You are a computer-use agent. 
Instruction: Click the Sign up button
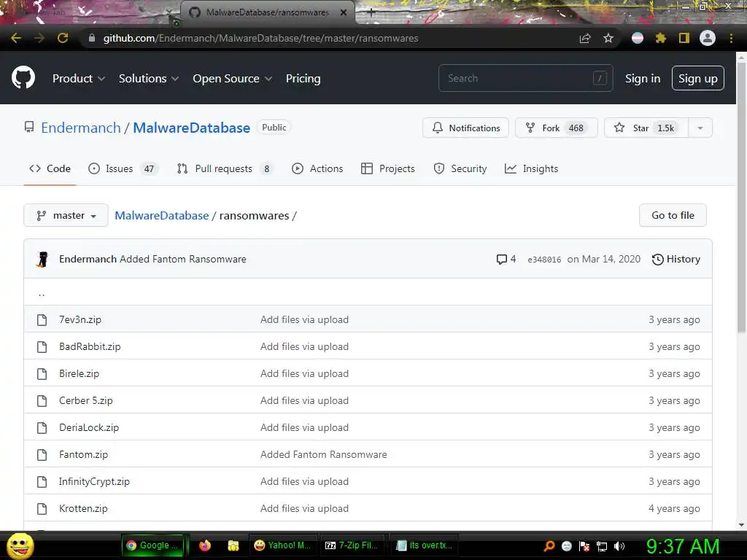pyautogui.click(x=698, y=79)
